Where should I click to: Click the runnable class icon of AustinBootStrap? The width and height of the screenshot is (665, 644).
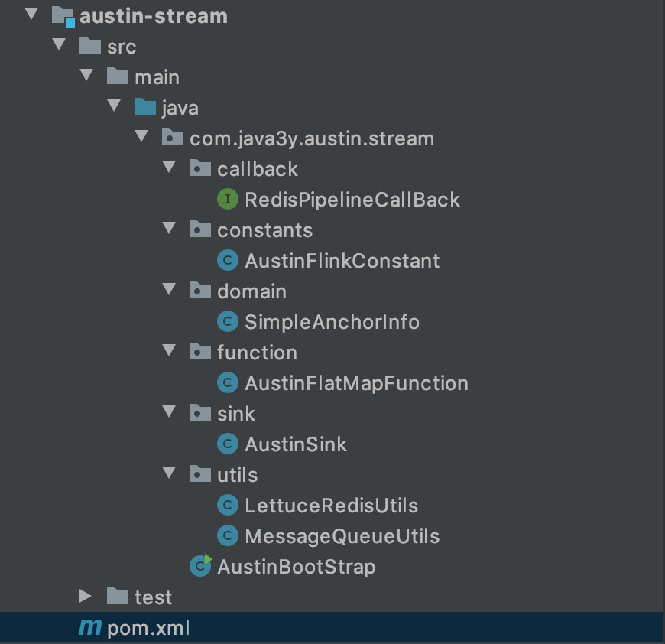coord(200,565)
